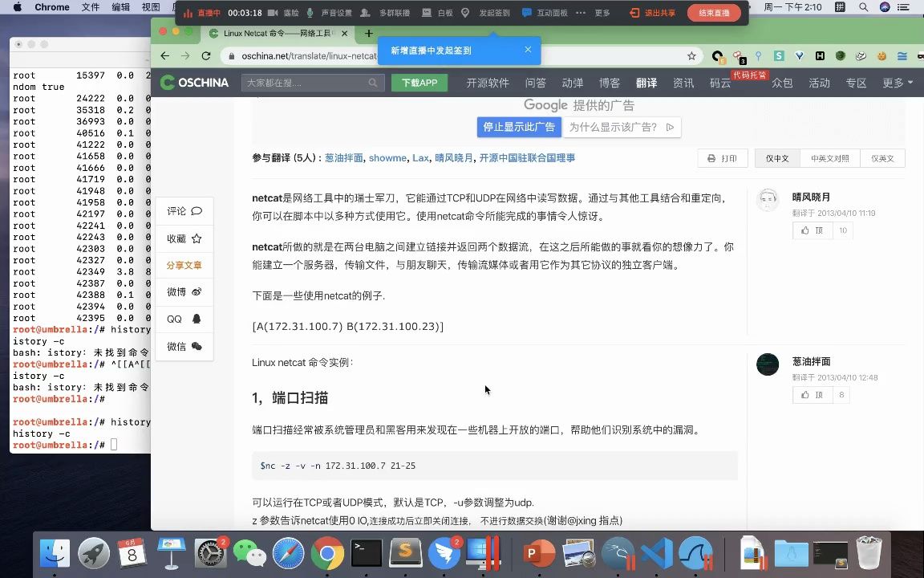Open WeChat from the dock
This screenshot has height=578, width=924.
pyautogui.click(x=249, y=553)
